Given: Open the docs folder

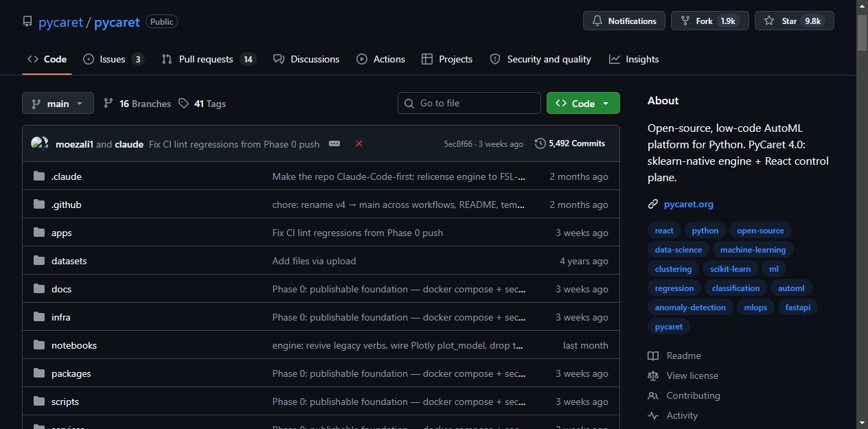Looking at the screenshot, I should (62, 289).
